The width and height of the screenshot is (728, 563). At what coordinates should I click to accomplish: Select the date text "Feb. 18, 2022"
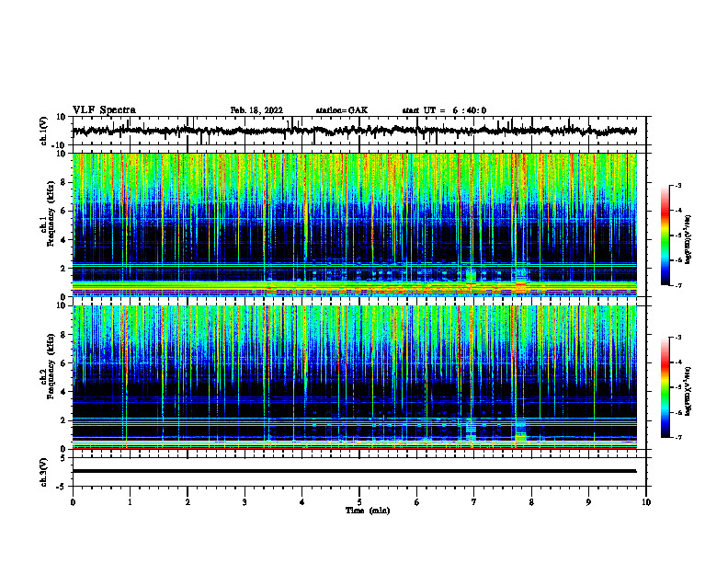pos(256,110)
